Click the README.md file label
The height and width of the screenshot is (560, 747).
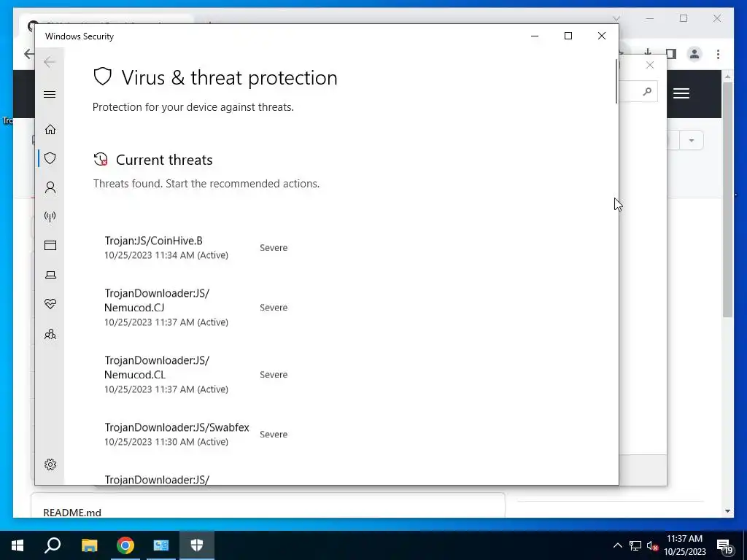72,513
